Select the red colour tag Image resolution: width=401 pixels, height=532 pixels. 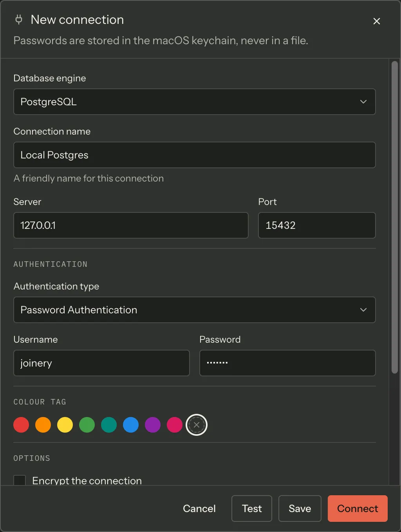click(21, 425)
